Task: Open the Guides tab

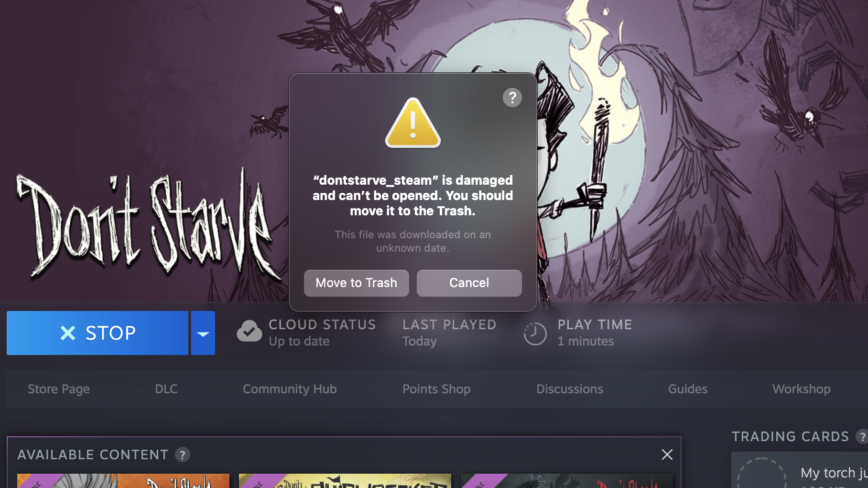Action: tap(688, 389)
